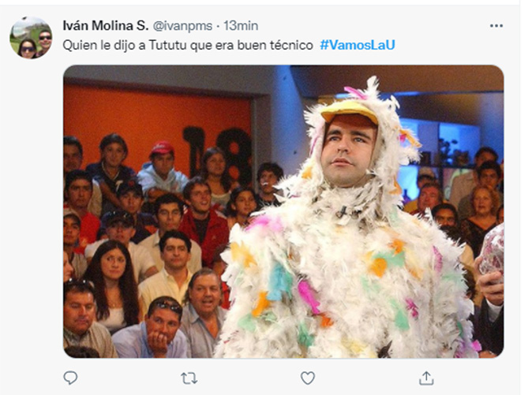Reply to the tweet with speech bubble icon
Image resolution: width=532 pixels, height=395 pixels.
tap(70, 378)
